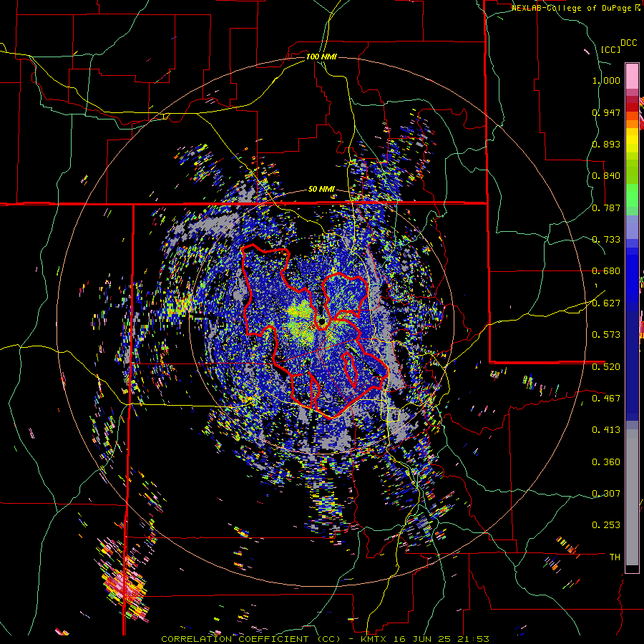The width and height of the screenshot is (644, 644).
Task: Pick the bright green color bar segment
Action: pos(632,195)
